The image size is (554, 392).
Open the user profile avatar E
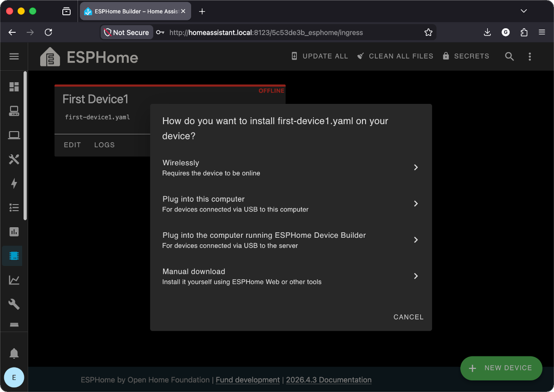pos(14,377)
